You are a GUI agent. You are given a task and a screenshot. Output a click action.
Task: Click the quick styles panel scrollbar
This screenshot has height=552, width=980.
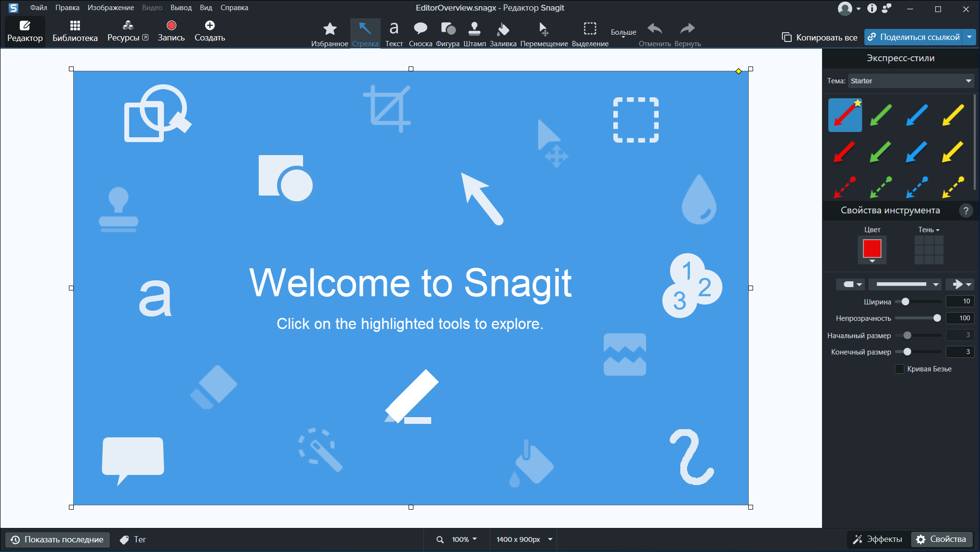(975, 142)
